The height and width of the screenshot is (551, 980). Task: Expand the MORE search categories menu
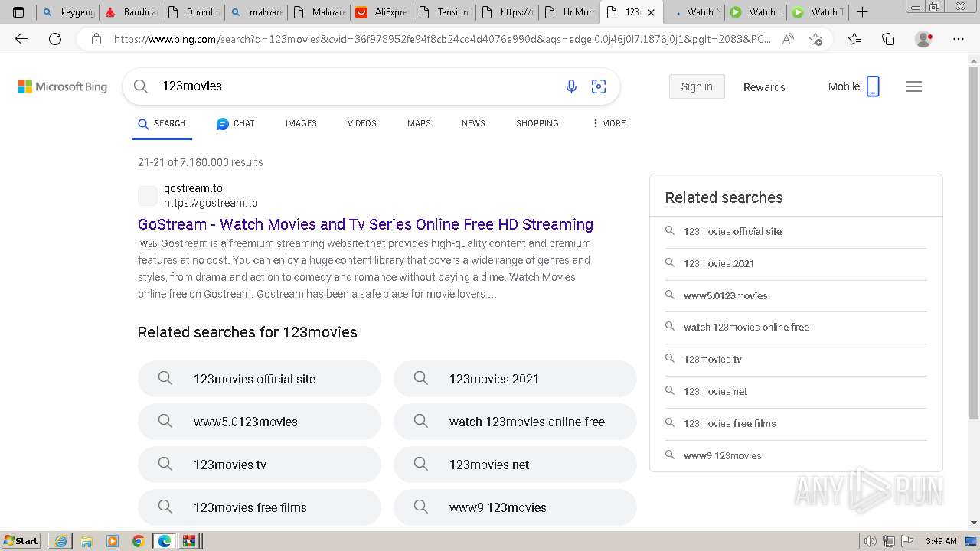tap(609, 123)
